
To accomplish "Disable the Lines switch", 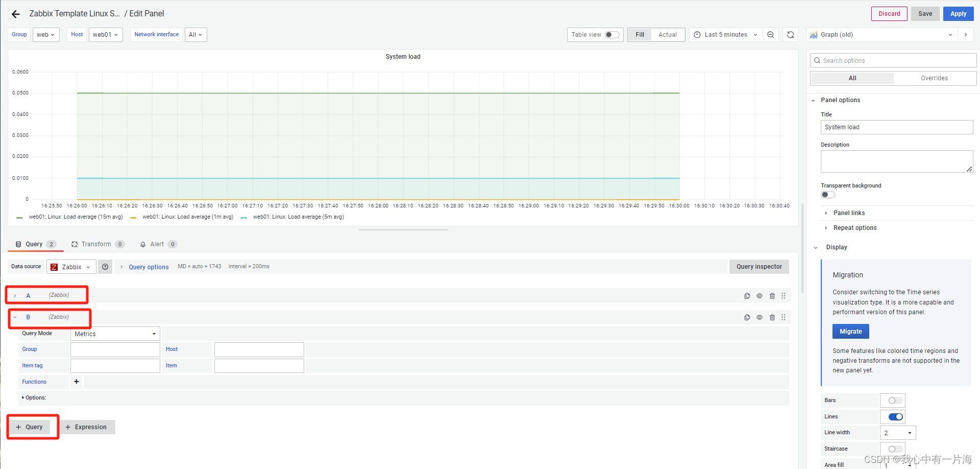I will pos(895,417).
